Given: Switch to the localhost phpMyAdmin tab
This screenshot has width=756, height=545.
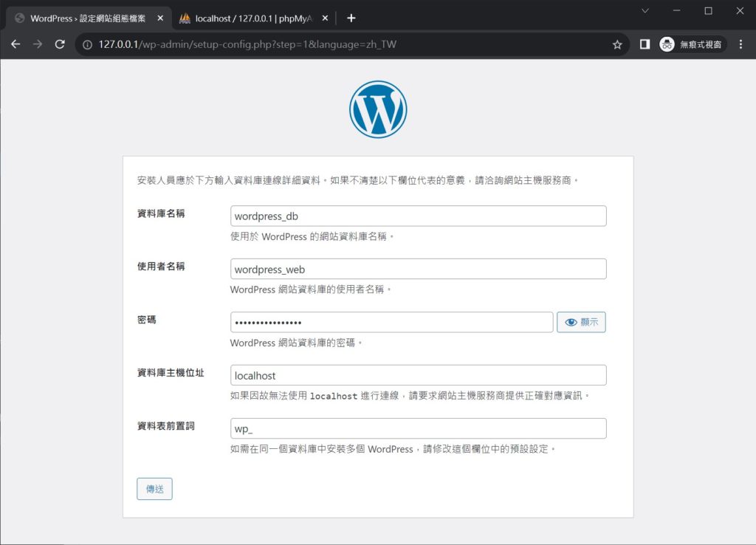Looking at the screenshot, I should tap(254, 18).
